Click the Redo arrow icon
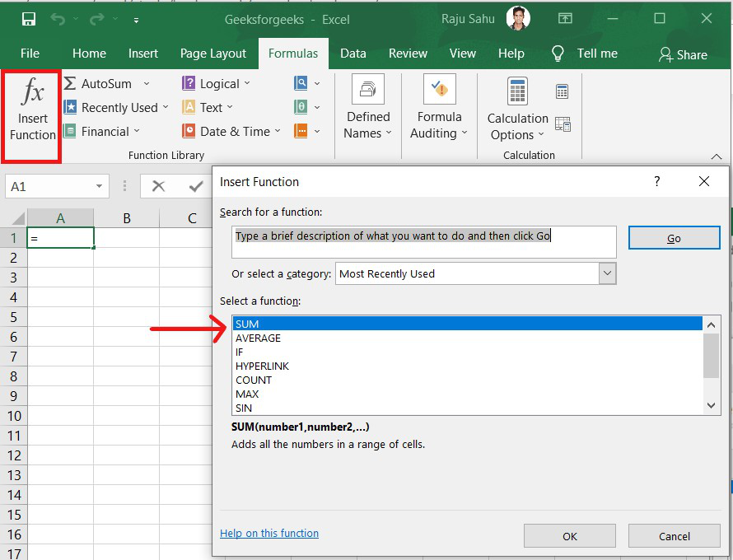The height and width of the screenshot is (560, 733). tap(96, 19)
